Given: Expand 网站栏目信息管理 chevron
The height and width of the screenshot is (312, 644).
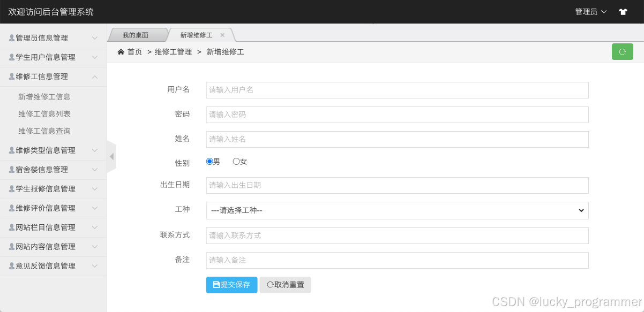Looking at the screenshot, I should click(95, 227).
